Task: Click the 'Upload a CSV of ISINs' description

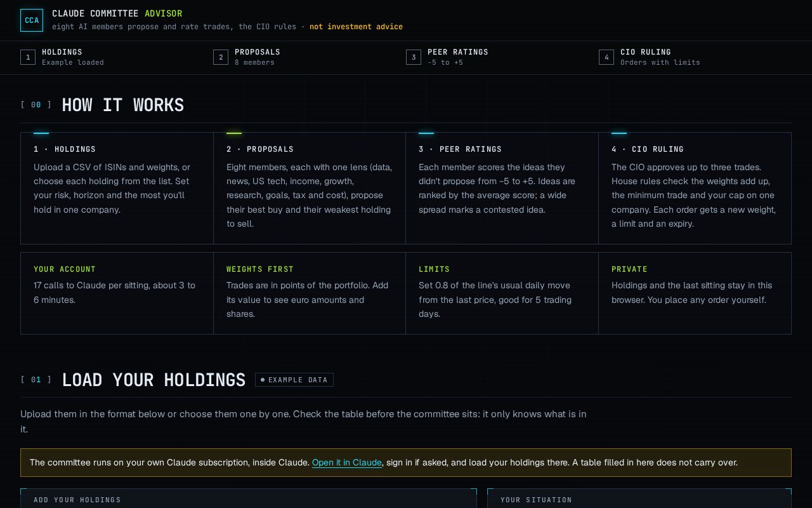Action: pos(112,189)
